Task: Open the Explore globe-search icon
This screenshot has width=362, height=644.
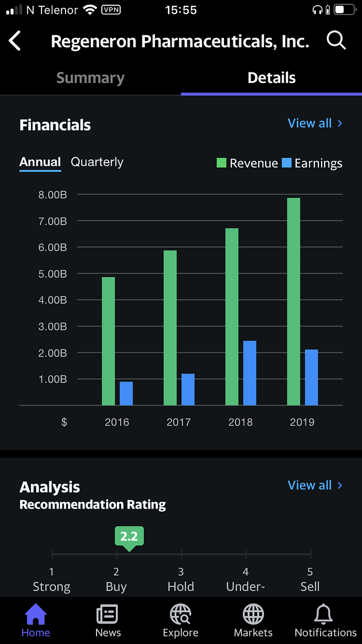Action: (x=180, y=614)
